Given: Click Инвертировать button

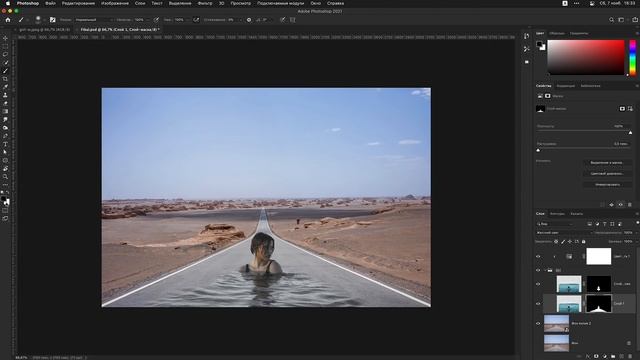Looking at the screenshot, I should click(x=607, y=185).
